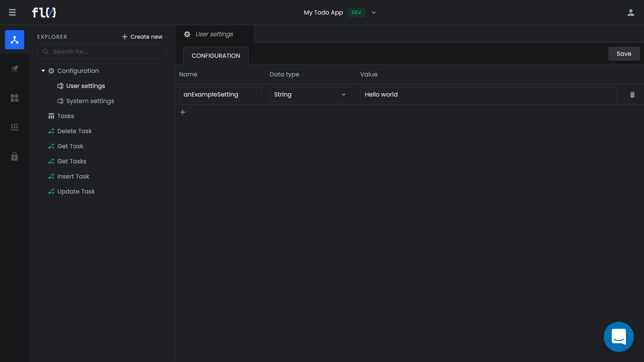
Task: Add a new setting row with plus icon
Action: point(183,112)
